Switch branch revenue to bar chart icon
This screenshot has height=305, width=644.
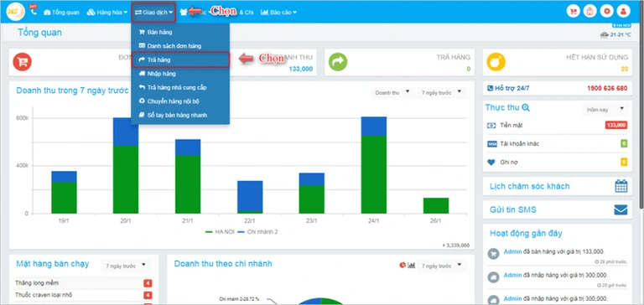[x=412, y=265]
